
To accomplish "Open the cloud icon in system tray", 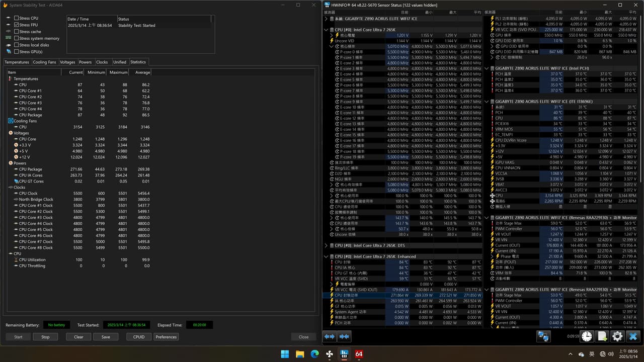I will (x=582, y=354).
